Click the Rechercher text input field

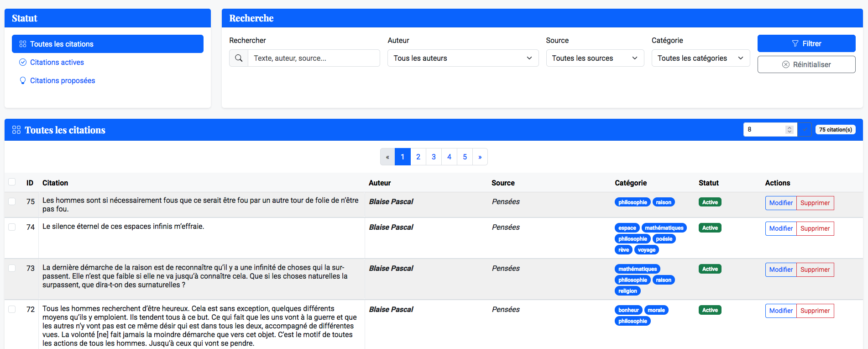coord(314,58)
